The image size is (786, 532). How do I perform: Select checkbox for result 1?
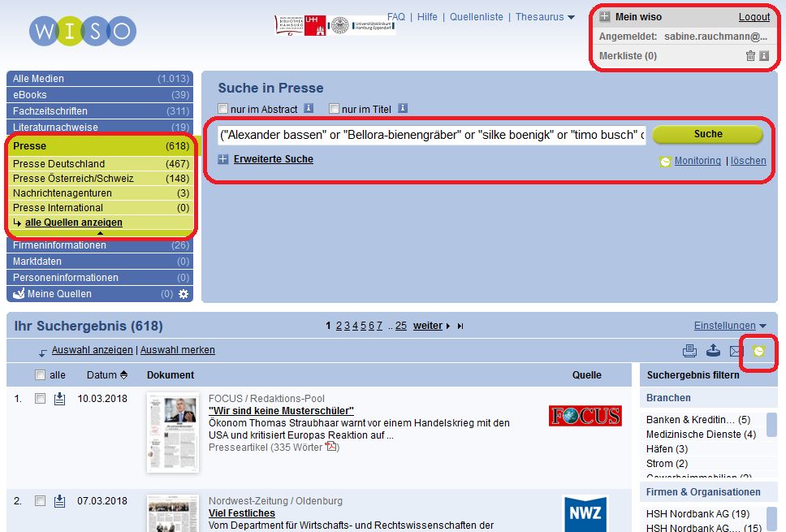coord(40,399)
